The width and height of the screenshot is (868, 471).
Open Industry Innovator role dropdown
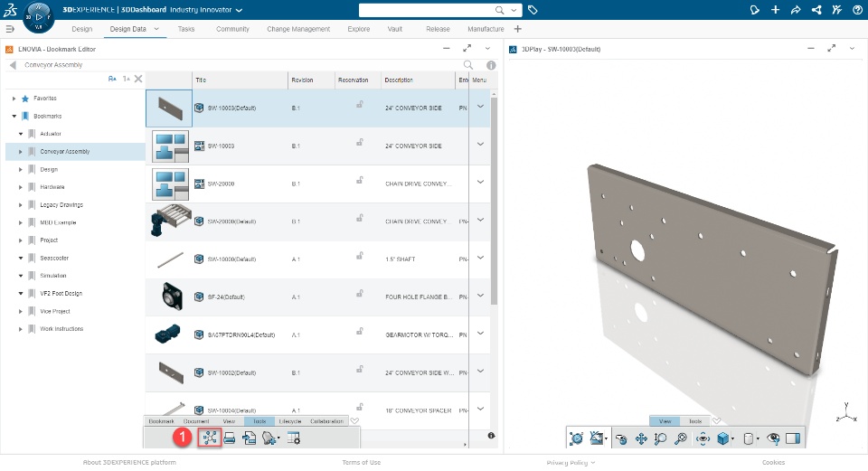tap(239, 10)
